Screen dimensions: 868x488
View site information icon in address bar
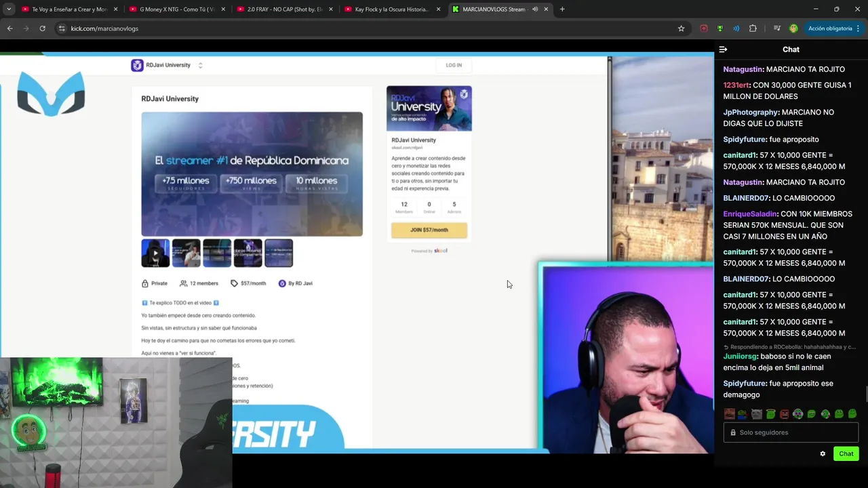tap(62, 28)
